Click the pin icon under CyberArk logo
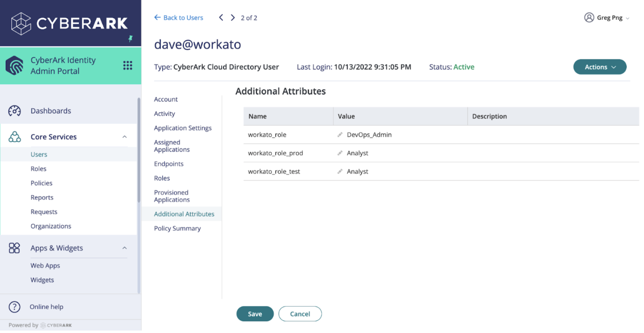Screen dimensions: 644x333 point(130,38)
